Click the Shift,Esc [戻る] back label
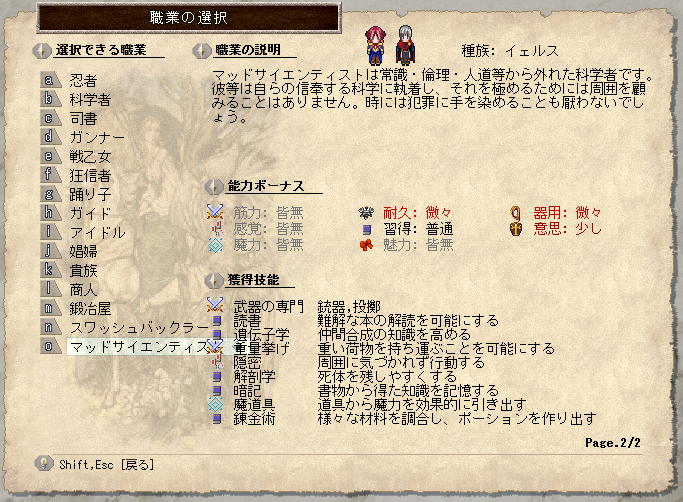The height and width of the screenshot is (502, 683). pos(107,465)
